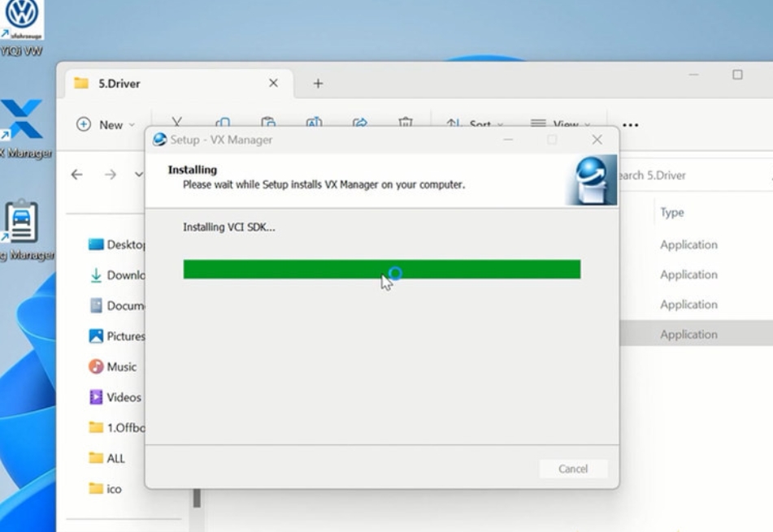The width and height of the screenshot is (773, 532).
Task: Minimize the File Explorer window
Action: (693, 75)
